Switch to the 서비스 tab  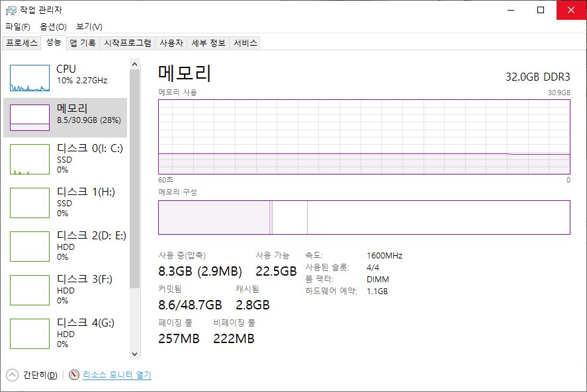(x=246, y=43)
